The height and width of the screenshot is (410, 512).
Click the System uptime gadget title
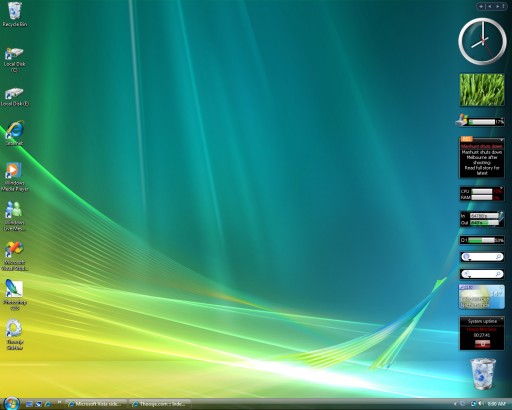482,321
